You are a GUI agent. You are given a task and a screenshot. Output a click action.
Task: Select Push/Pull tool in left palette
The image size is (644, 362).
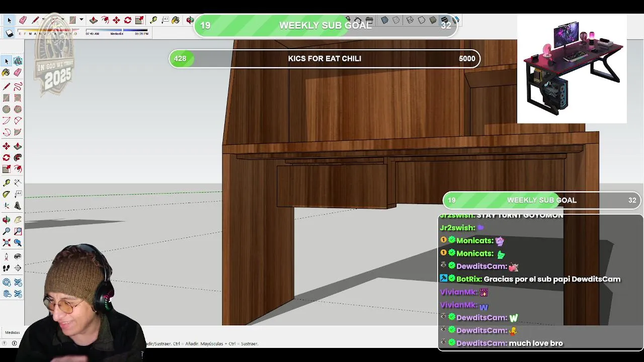[x=18, y=146]
